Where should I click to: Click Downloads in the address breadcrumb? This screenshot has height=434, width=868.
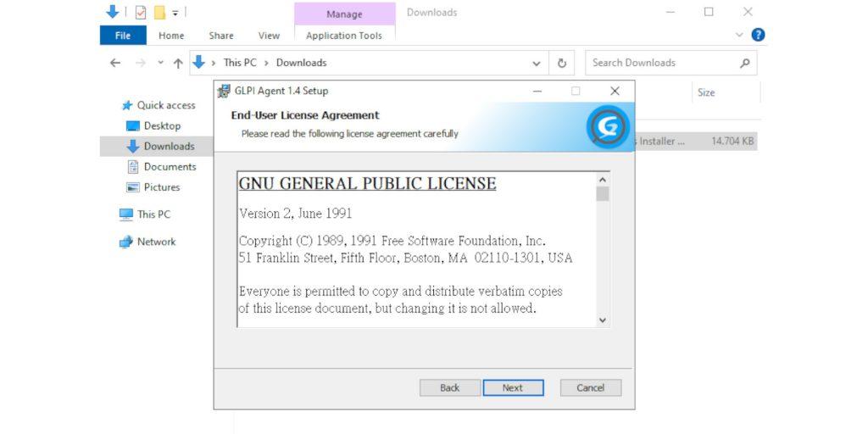(x=301, y=63)
